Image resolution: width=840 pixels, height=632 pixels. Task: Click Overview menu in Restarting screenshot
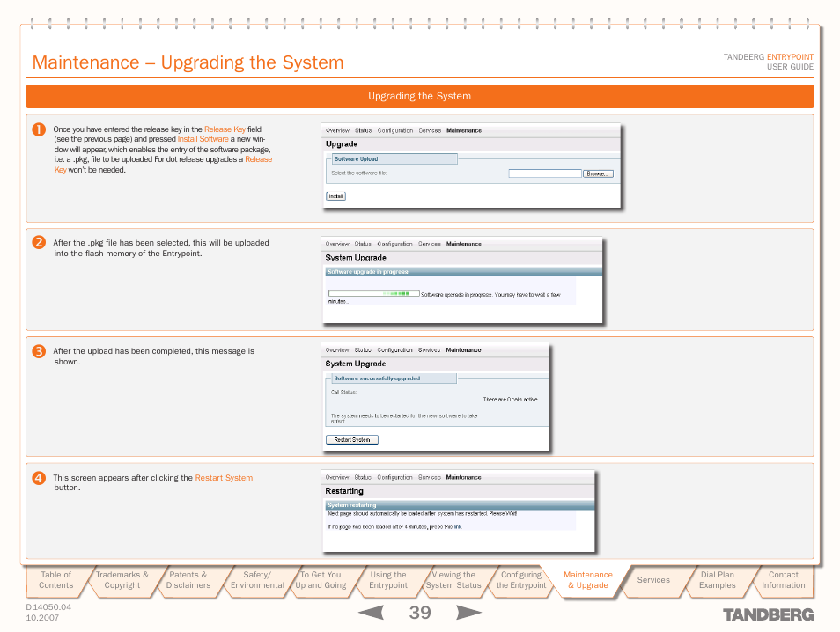[337, 477]
